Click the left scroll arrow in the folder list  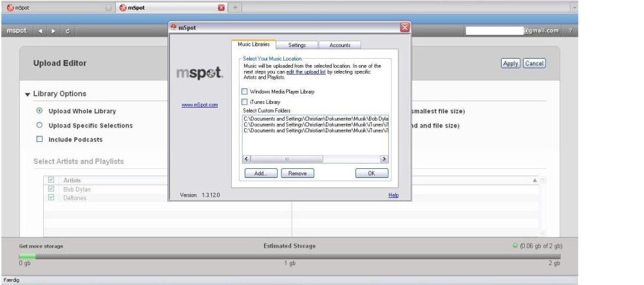247,159
